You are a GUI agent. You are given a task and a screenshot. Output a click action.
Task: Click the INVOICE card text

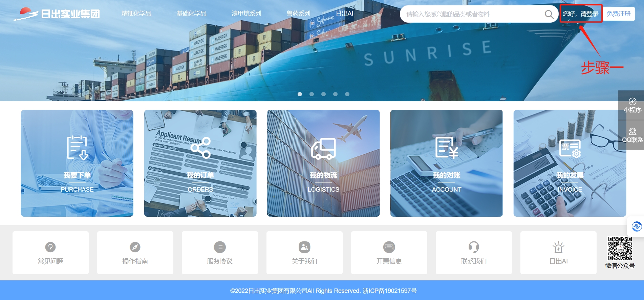570,190
